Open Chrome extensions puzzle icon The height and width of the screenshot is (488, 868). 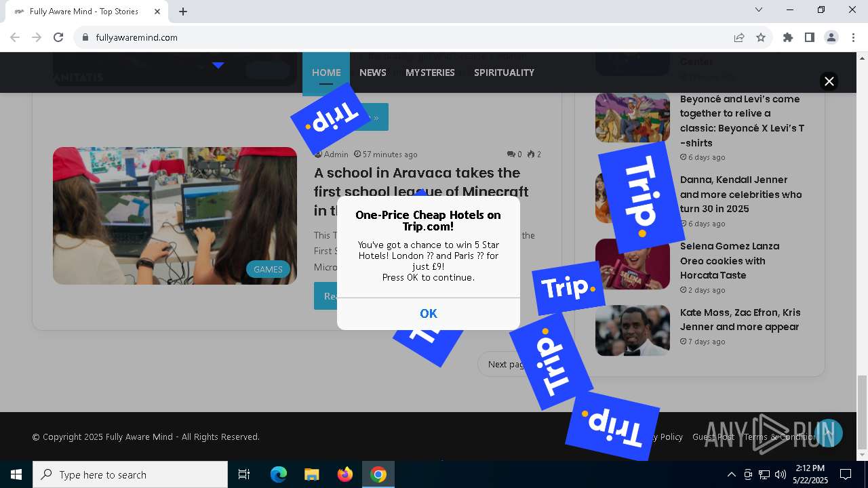(x=788, y=37)
